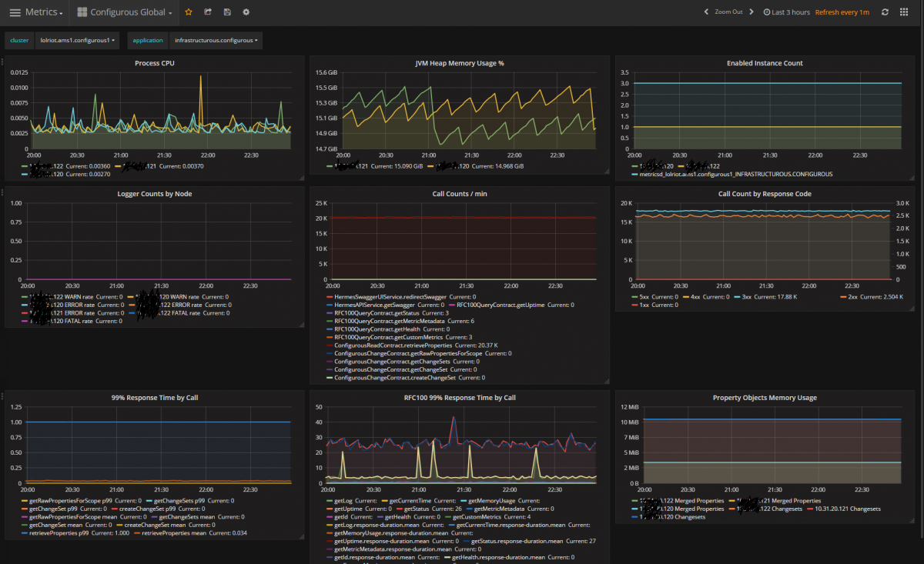Click ConfigurousReadContract.retrieveProperties legend color swatch
The image size is (924, 564).
point(330,345)
